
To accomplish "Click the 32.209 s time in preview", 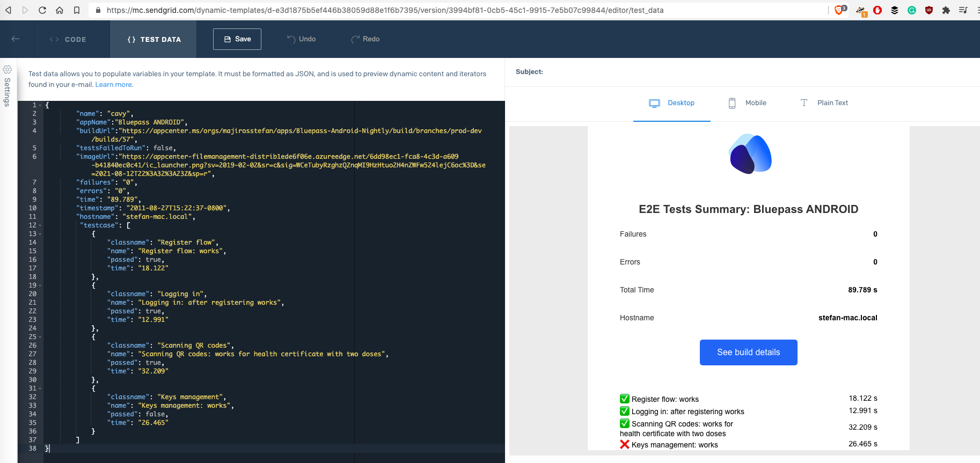I will tap(863, 427).
